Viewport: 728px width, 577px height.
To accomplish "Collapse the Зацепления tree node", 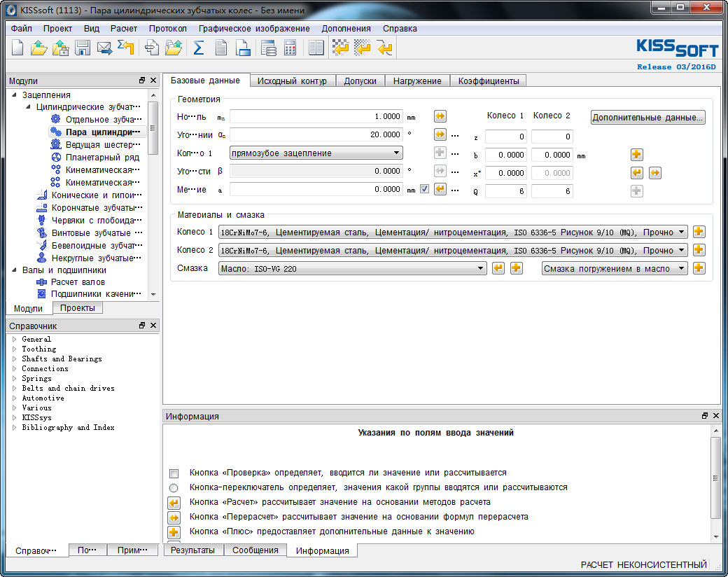I will point(15,95).
